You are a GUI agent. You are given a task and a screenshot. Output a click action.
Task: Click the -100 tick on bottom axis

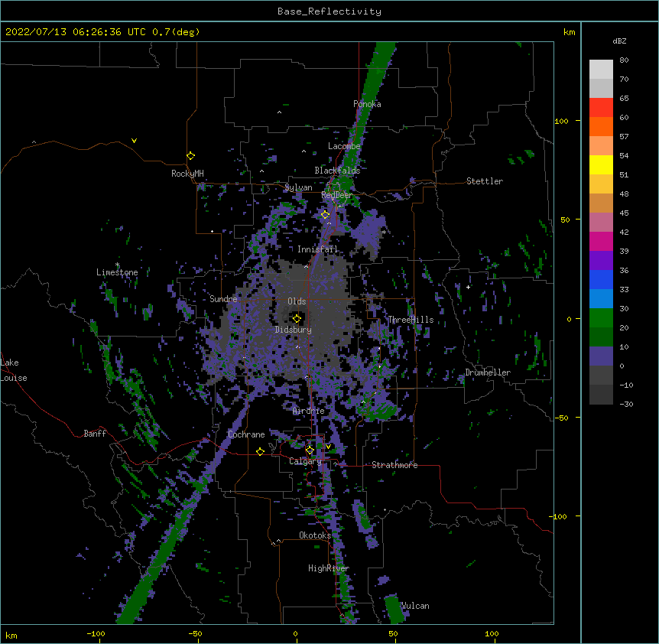96,633
